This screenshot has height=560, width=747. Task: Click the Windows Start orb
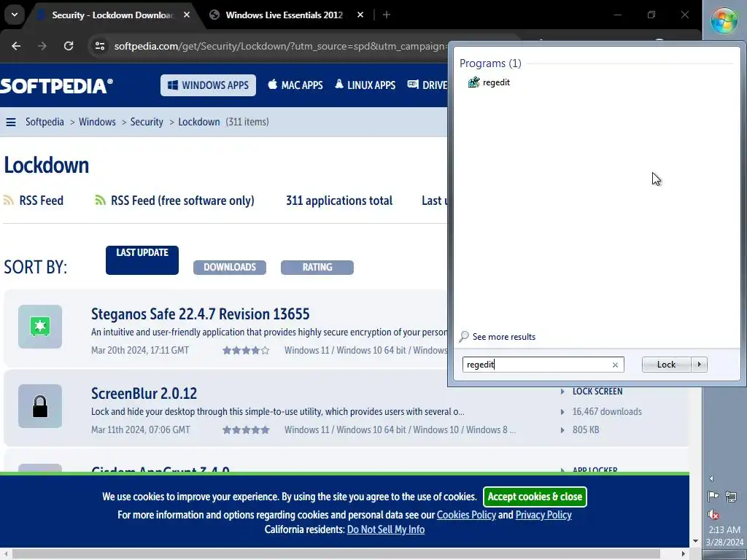click(x=724, y=20)
